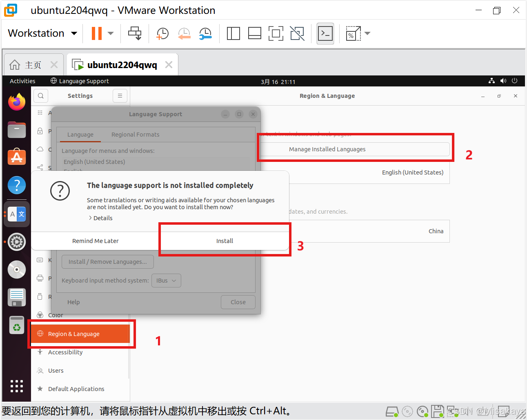Revert to previous snapshot icon
The height and width of the screenshot is (420, 527).
(x=184, y=33)
